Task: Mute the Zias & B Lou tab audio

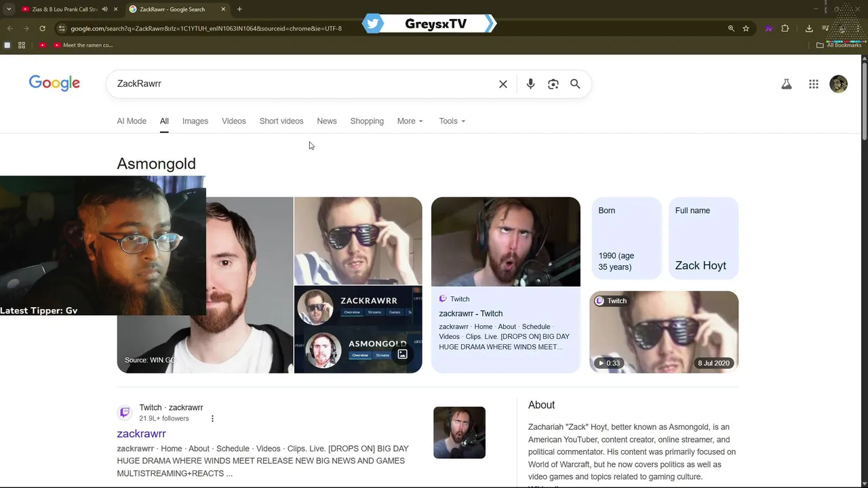Action: pos(104,9)
